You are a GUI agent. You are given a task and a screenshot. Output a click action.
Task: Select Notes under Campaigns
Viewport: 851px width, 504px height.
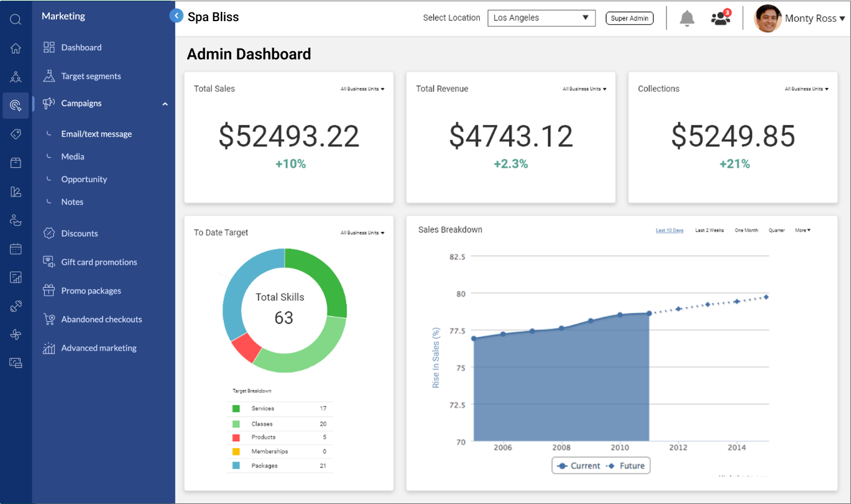coord(72,202)
